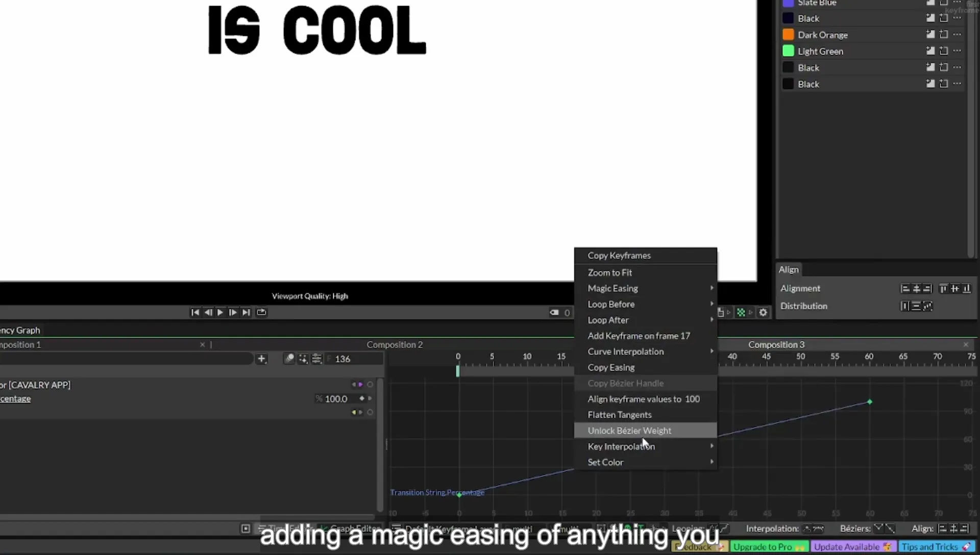
Task: Step back one frame
Action: (208, 312)
